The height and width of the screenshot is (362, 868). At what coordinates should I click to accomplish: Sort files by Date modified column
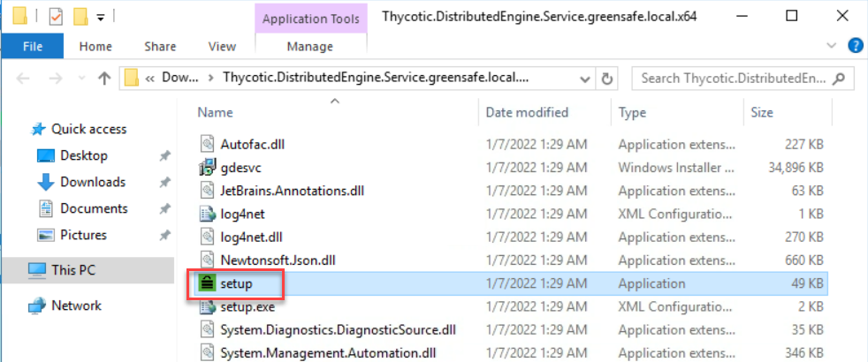tap(527, 113)
